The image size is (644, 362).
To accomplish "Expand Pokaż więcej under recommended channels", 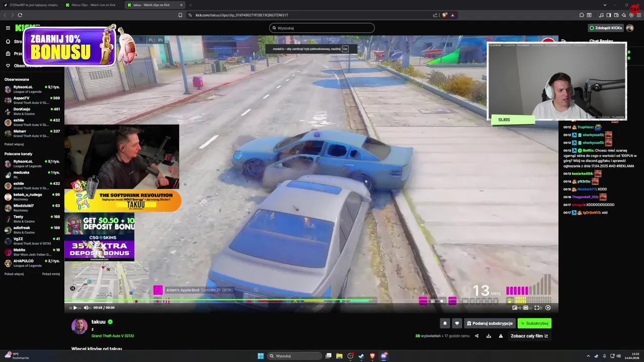I will click(14, 274).
